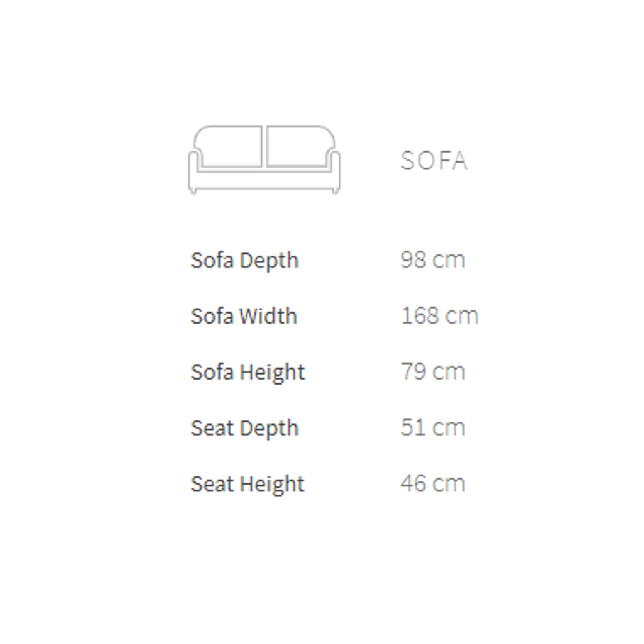Viewport: 644px width, 644px height.
Task: Click the right cushion of sofa icon
Action: point(300,146)
